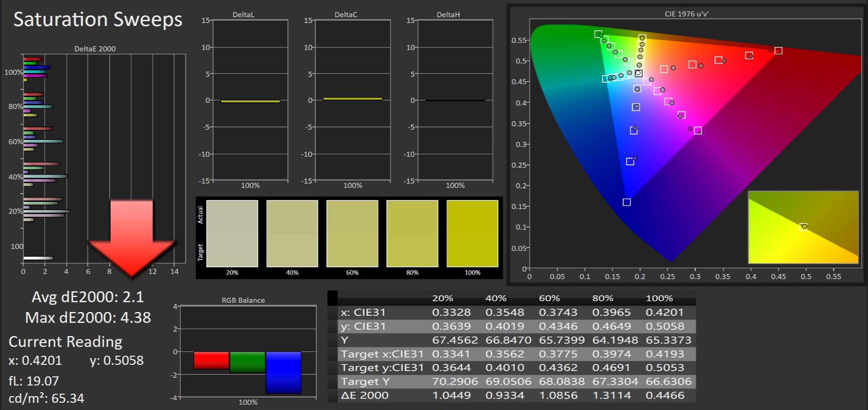The width and height of the screenshot is (868, 410).
Task: Click the Target Y value 70.2906
Action: [x=455, y=381]
